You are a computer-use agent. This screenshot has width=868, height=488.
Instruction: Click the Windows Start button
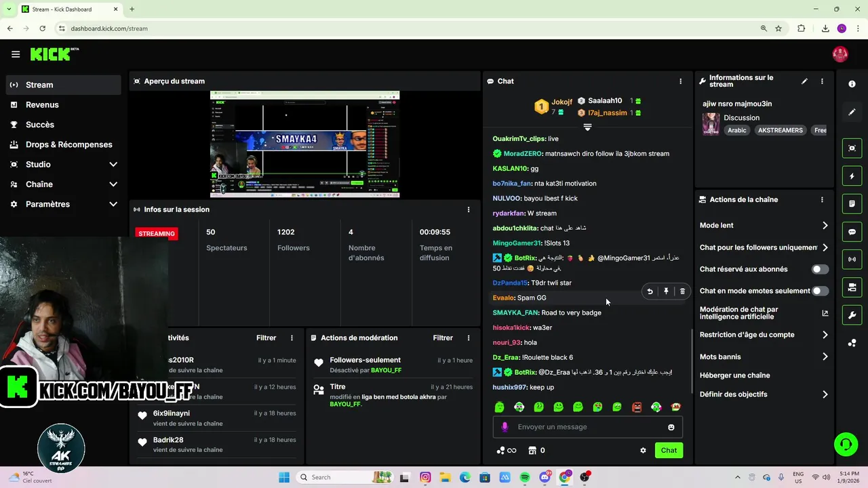pyautogui.click(x=284, y=477)
